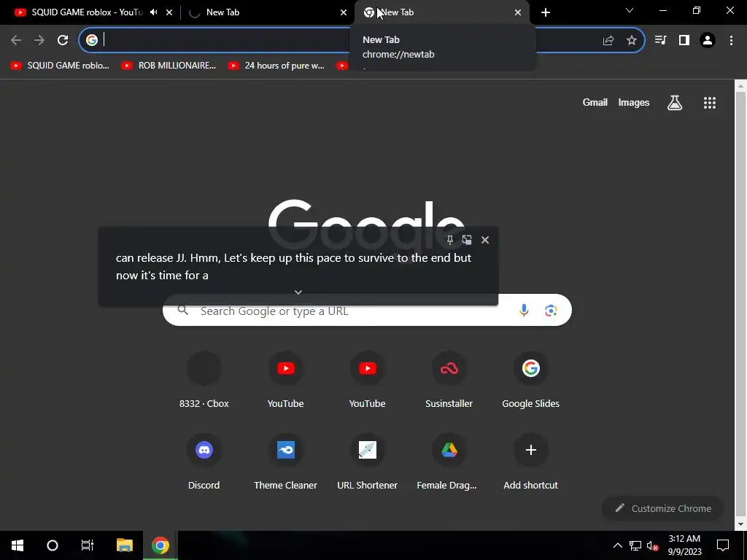This screenshot has width=747, height=560.
Task: Open Images link
Action: pos(634,102)
